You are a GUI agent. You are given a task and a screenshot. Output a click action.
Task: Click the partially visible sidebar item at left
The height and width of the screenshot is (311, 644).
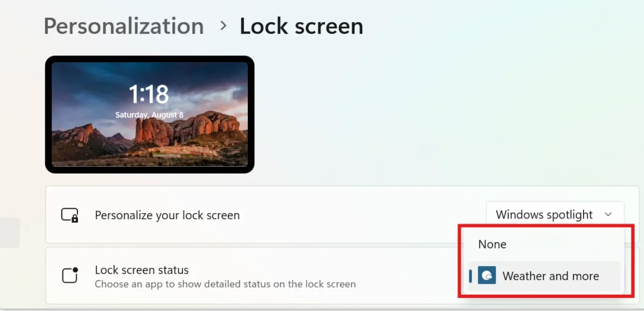tap(10, 233)
